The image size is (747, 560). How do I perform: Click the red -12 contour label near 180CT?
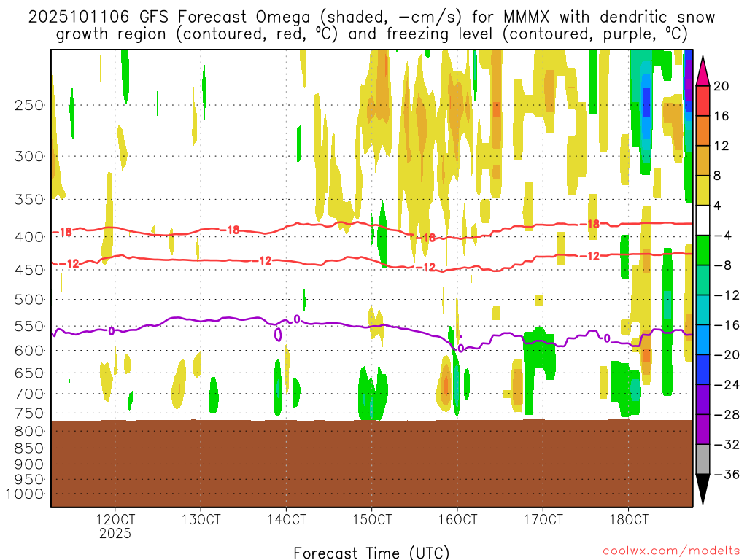[x=590, y=256]
